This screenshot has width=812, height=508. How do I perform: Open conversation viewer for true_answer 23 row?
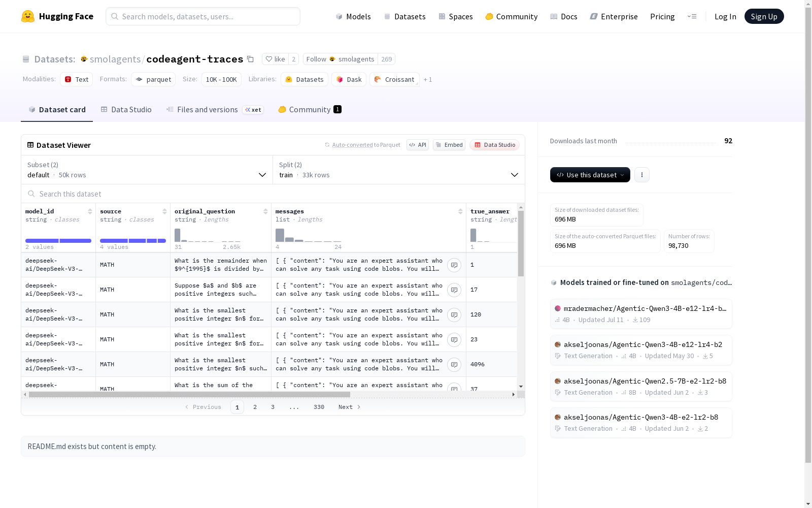(x=454, y=339)
